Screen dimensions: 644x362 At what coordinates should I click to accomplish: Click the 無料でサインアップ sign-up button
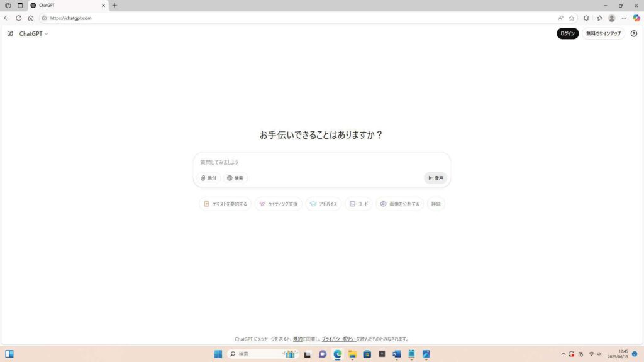pos(603,34)
